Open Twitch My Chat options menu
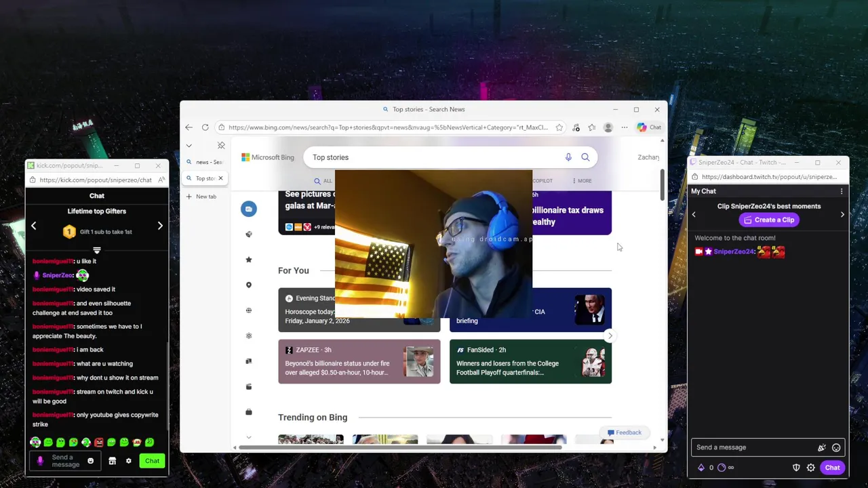This screenshot has height=488, width=868. click(842, 191)
